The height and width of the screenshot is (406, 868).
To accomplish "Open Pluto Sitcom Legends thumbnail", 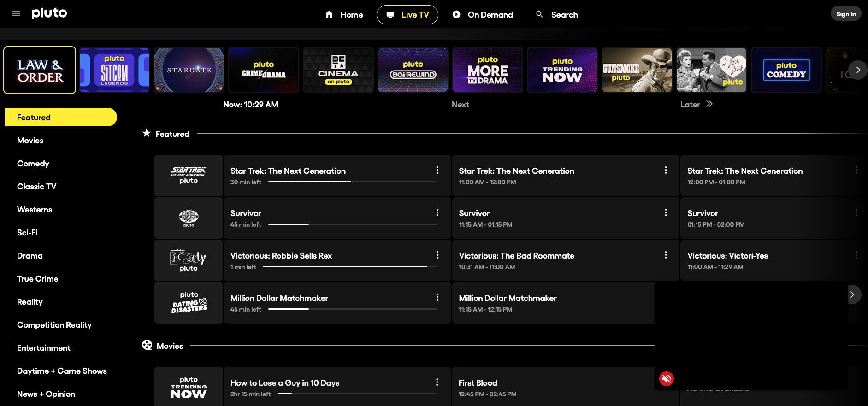I will coord(114,70).
